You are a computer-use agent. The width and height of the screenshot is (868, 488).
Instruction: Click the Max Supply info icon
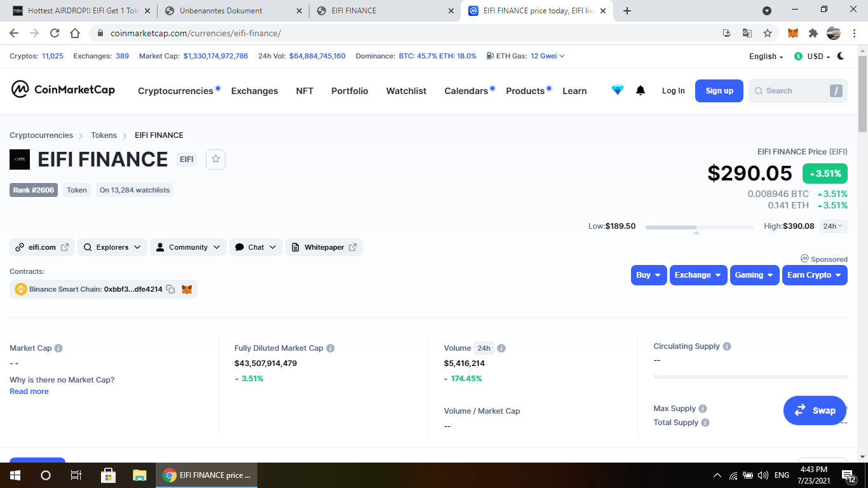coord(703,409)
